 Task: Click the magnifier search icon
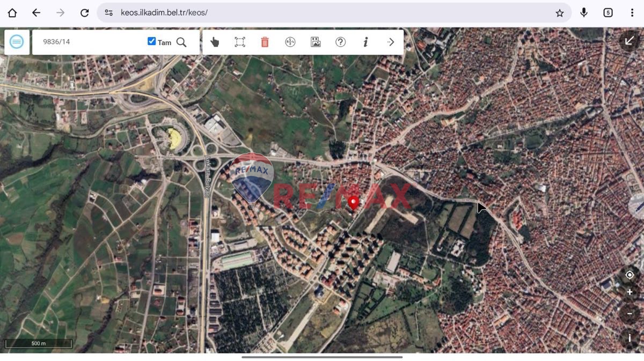pyautogui.click(x=182, y=42)
